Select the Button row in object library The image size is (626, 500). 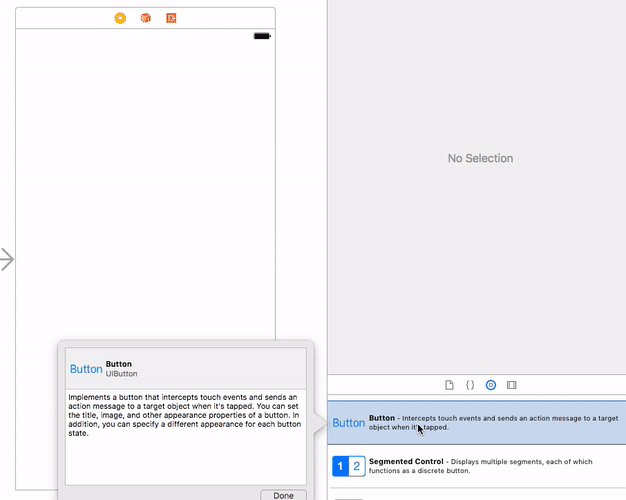pos(477,423)
